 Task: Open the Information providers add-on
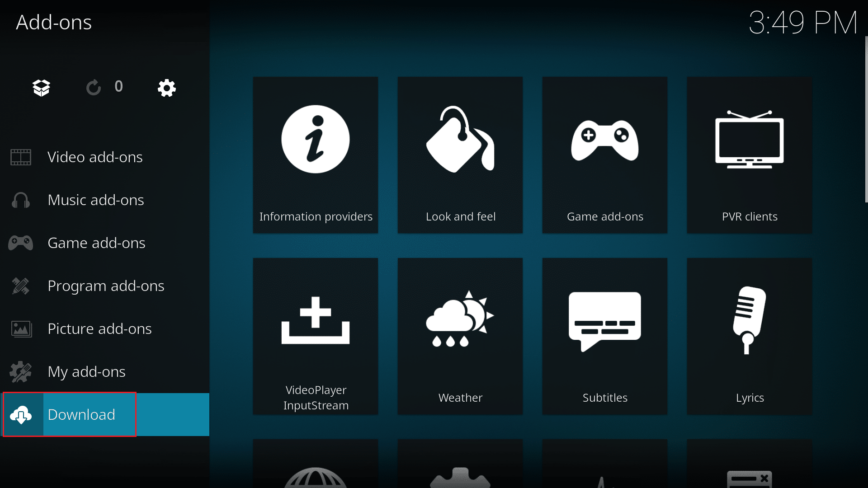click(316, 155)
